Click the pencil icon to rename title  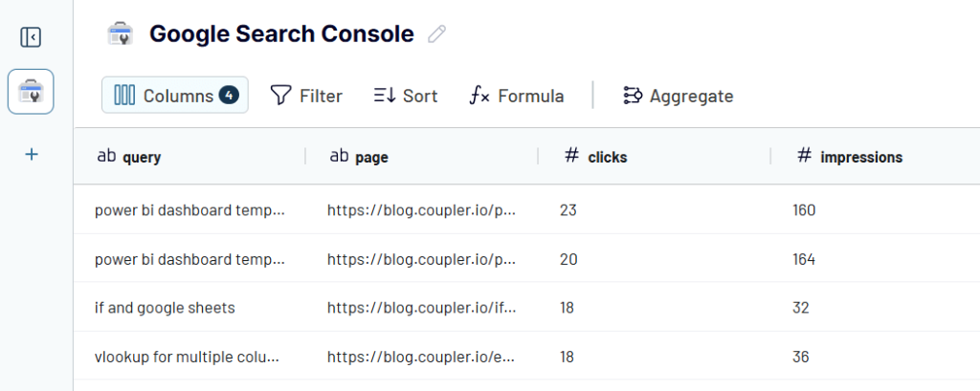pyautogui.click(x=437, y=34)
